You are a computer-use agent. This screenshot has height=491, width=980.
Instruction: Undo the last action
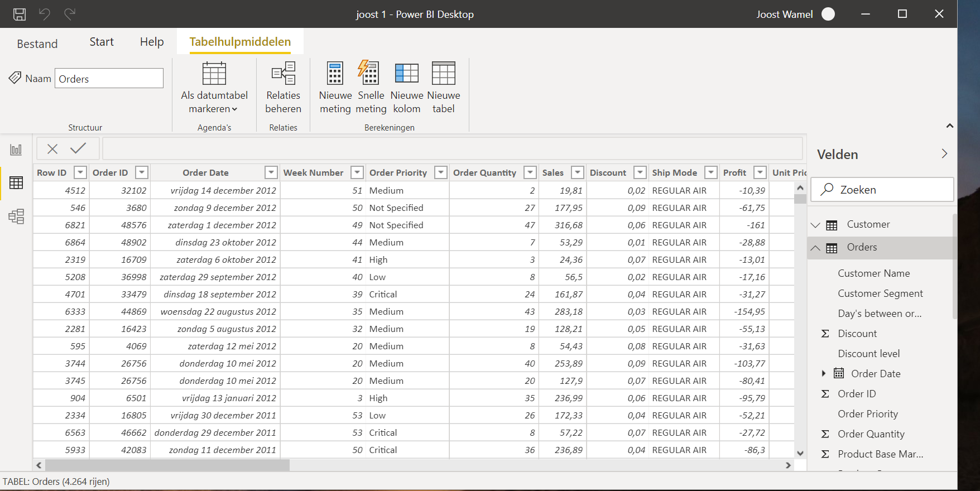[x=45, y=14]
